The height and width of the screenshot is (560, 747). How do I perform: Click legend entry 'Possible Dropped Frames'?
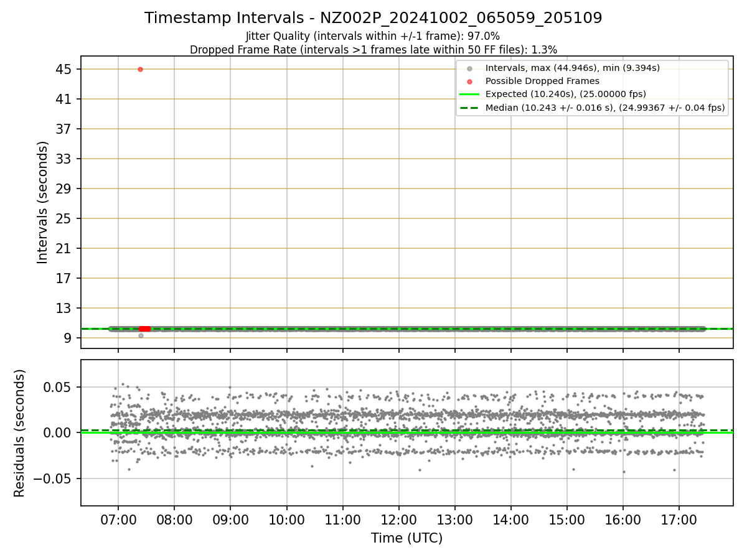(x=542, y=81)
